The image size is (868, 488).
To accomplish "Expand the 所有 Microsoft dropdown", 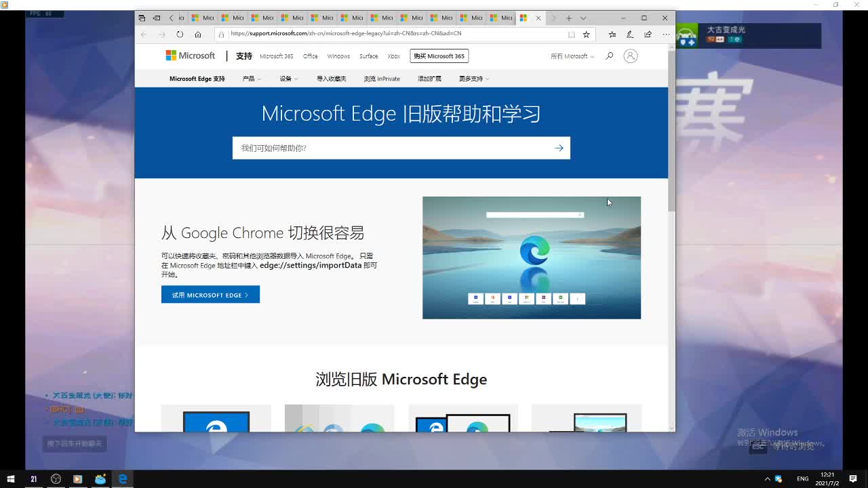I will 572,56.
